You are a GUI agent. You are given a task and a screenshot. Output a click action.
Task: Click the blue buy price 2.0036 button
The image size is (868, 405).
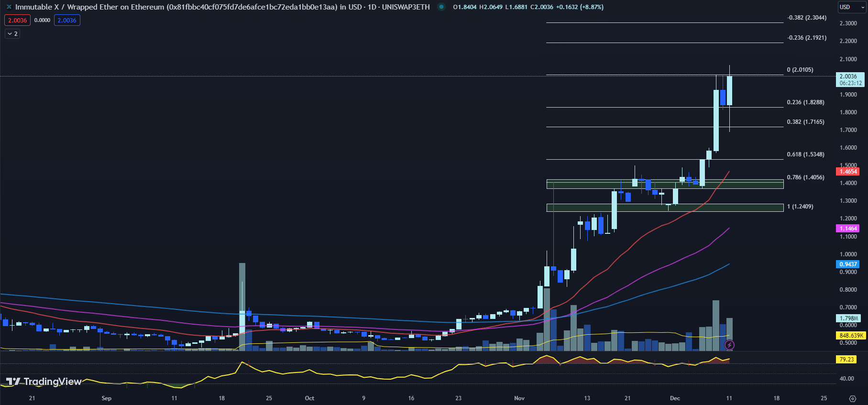point(67,21)
